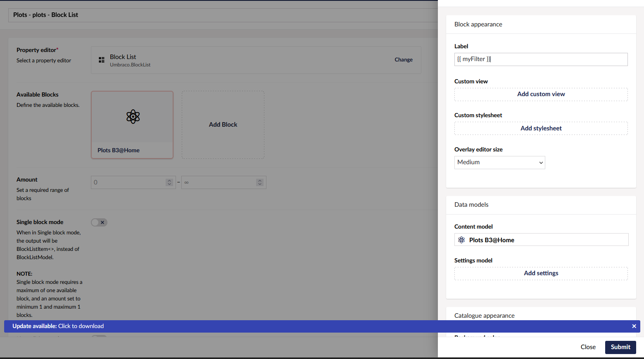The height and width of the screenshot is (359, 644).
Task: Click the Plots B3@Home content model entry
Action: click(x=542, y=240)
